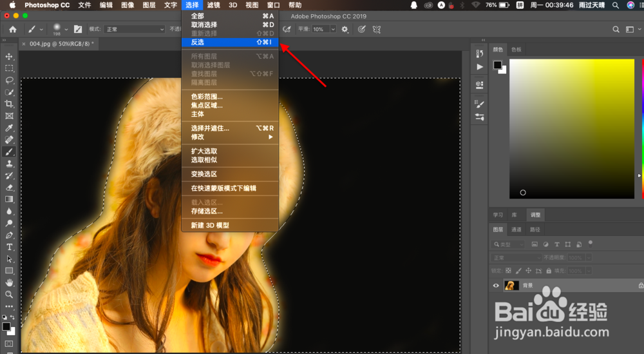Toggle pressure for size target icon
The image size is (644, 354).
(361, 29)
